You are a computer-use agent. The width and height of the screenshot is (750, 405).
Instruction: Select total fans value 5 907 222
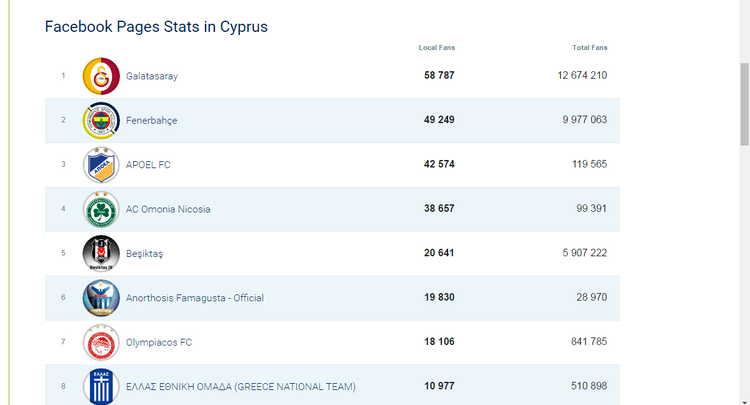tap(585, 253)
